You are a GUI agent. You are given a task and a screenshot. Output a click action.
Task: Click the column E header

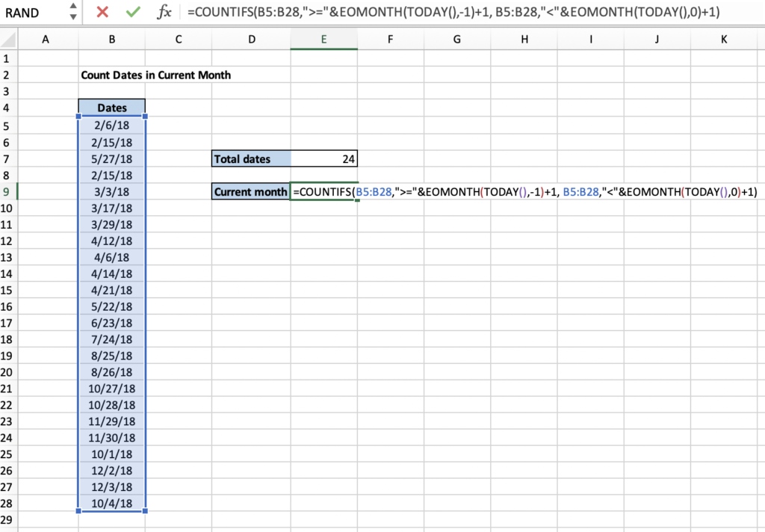point(323,37)
